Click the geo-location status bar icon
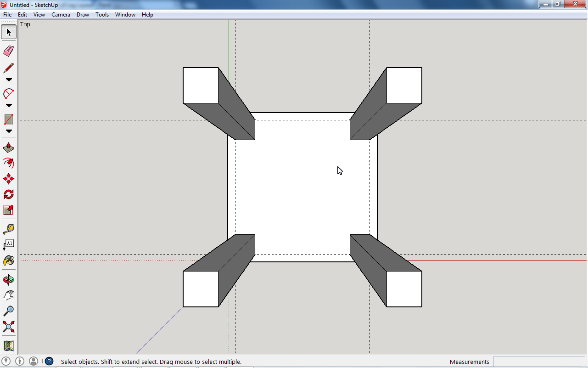 click(6, 362)
